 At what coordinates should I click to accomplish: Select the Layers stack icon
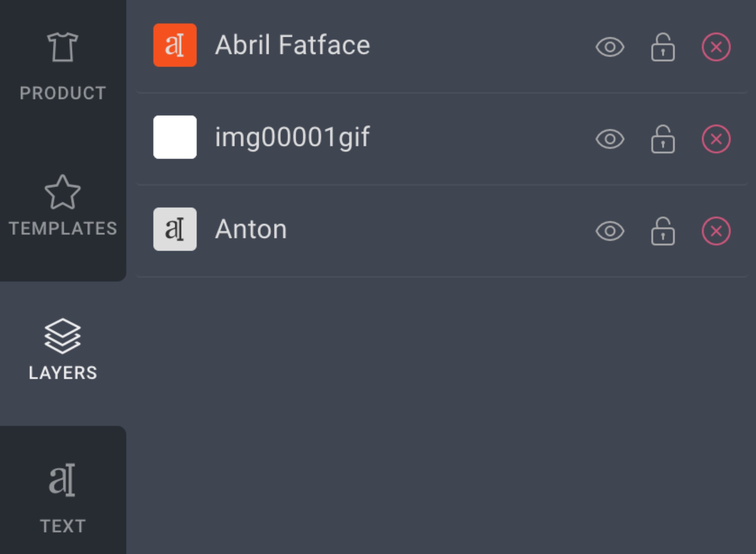(62, 336)
